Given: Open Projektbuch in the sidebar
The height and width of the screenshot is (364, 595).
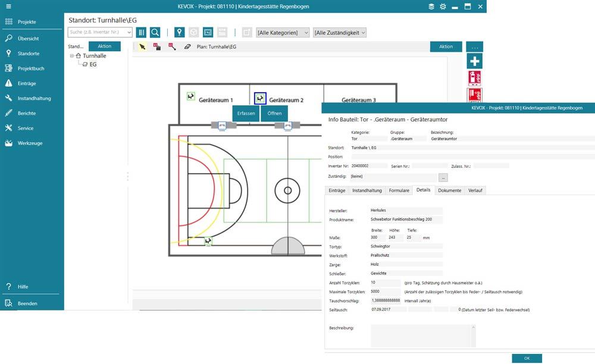Looking at the screenshot, I should (31, 68).
